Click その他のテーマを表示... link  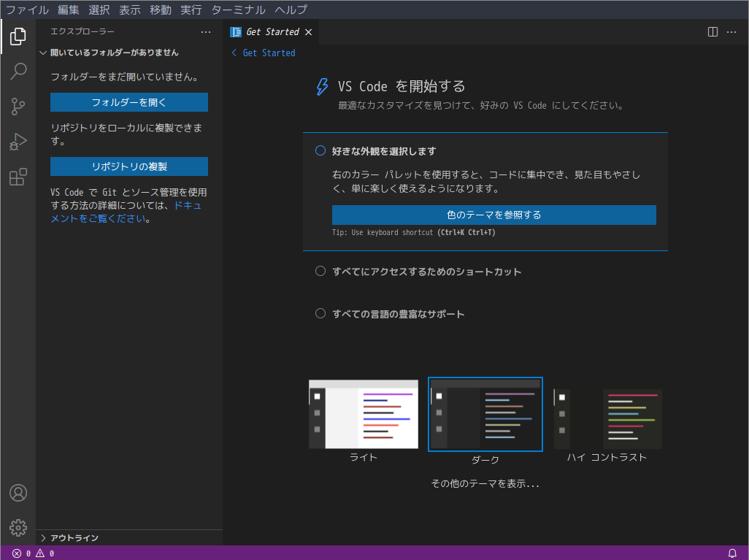click(x=485, y=483)
